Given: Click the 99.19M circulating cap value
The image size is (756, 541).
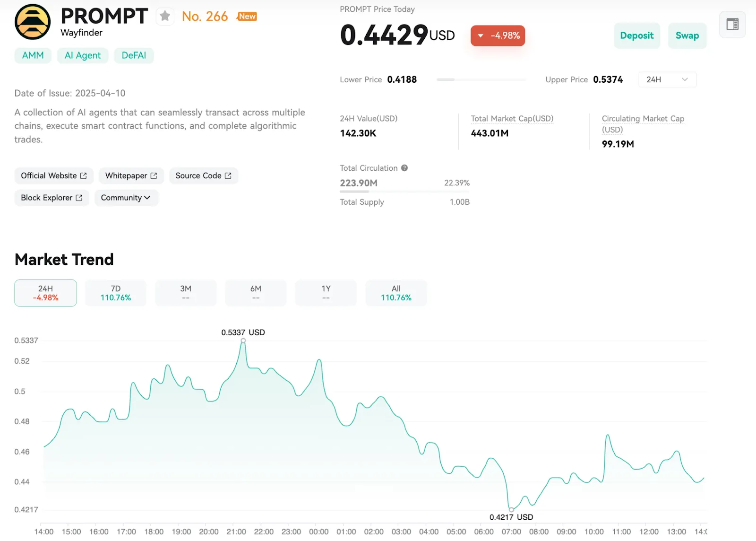Looking at the screenshot, I should (618, 144).
